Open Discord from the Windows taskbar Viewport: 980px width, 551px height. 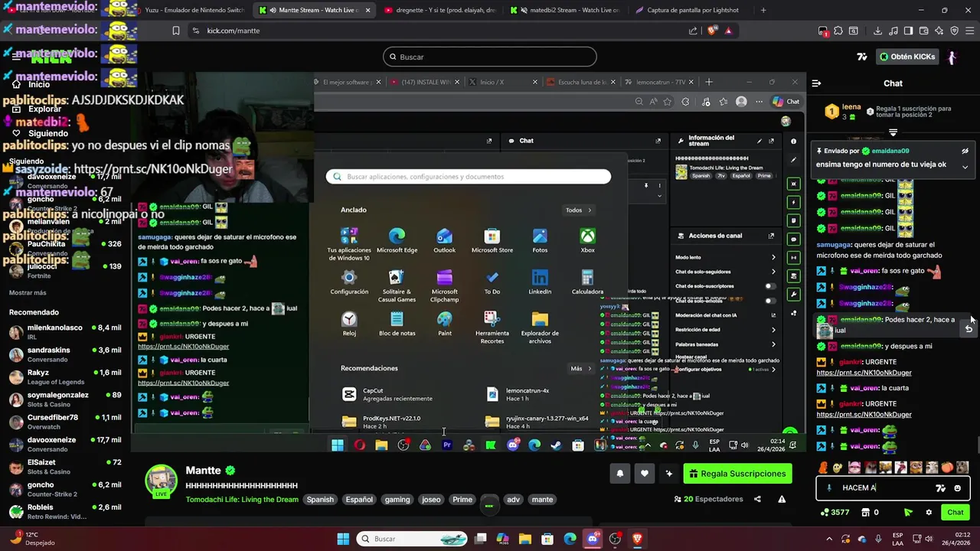(x=593, y=539)
